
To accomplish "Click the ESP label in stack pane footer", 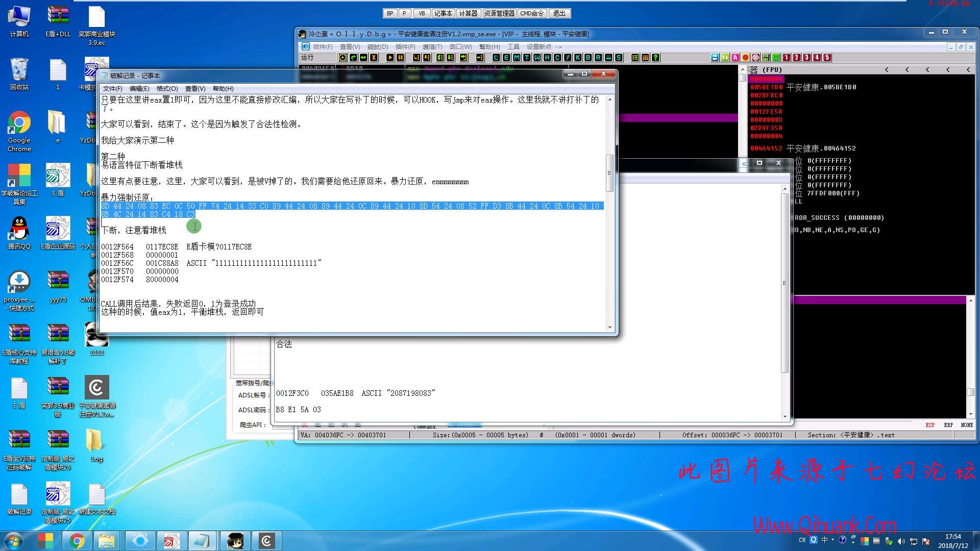I will (x=930, y=424).
